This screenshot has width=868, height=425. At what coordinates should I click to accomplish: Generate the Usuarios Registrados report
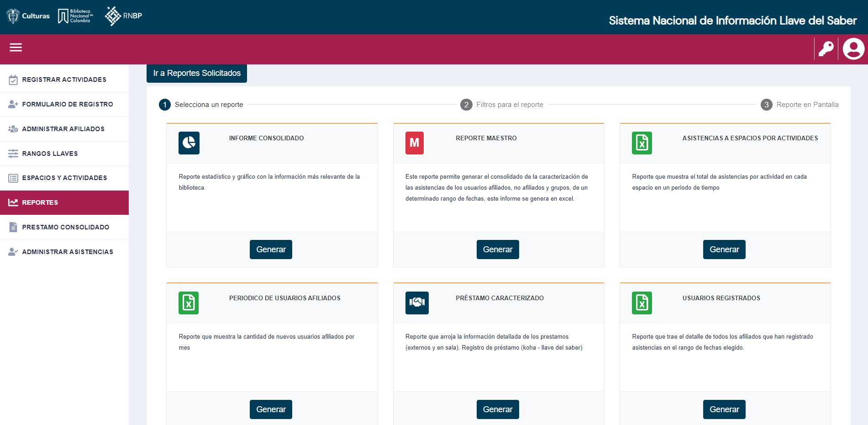(724, 409)
